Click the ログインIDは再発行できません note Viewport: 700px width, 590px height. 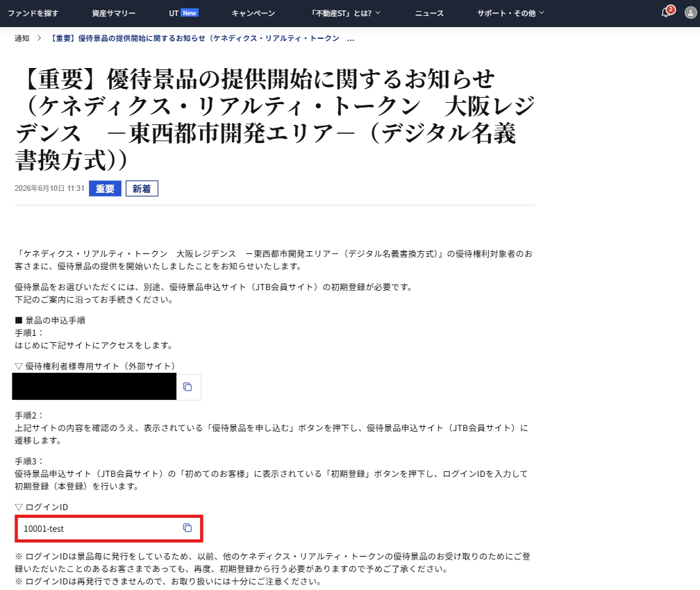(x=168, y=582)
